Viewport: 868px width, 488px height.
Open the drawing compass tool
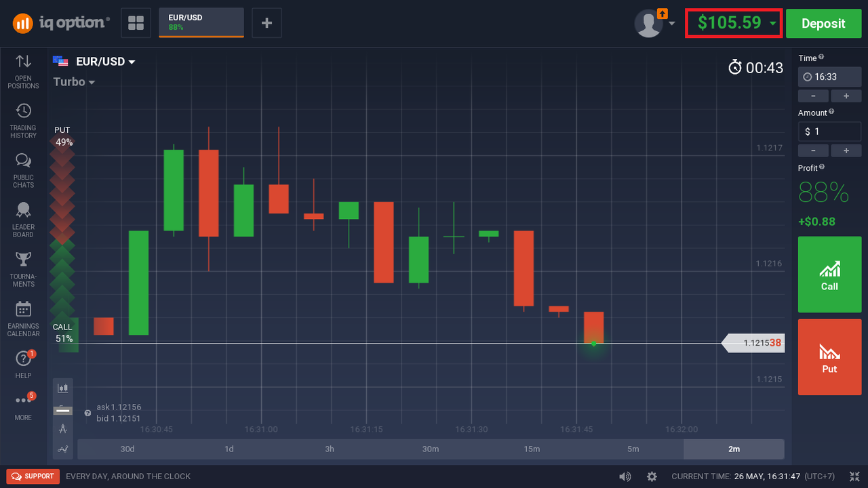pos(63,428)
